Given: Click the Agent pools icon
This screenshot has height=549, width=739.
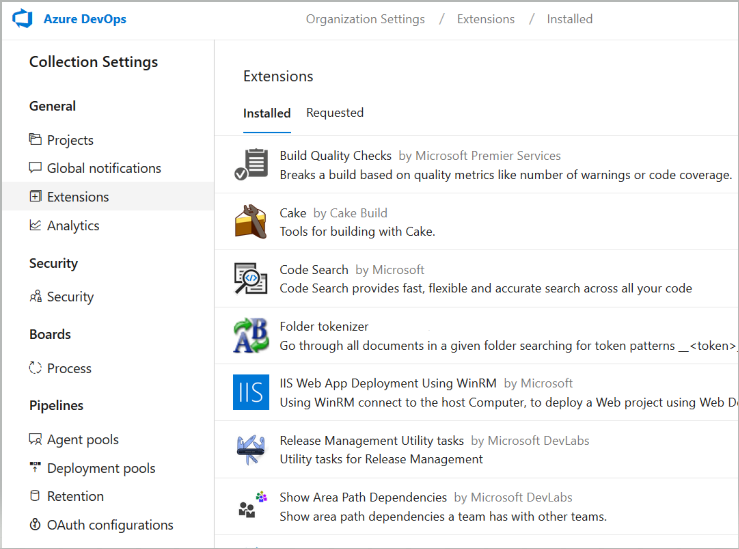Looking at the screenshot, I should click(35, 439).
